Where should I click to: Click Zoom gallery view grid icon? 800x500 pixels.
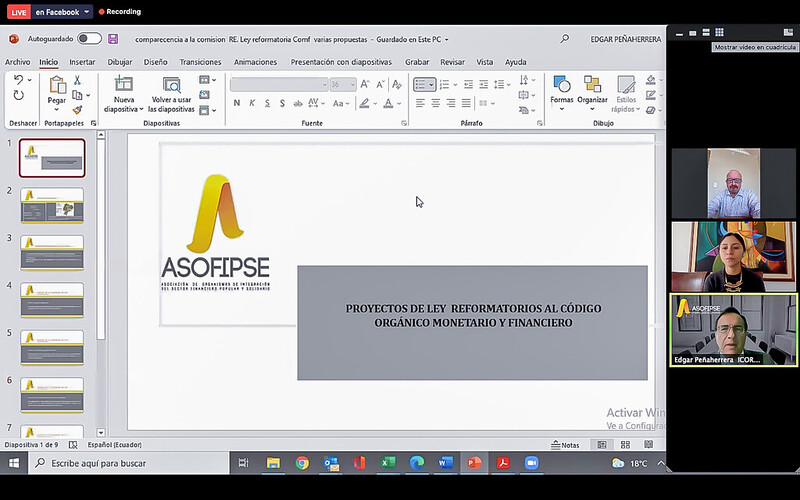pos(719,32)
